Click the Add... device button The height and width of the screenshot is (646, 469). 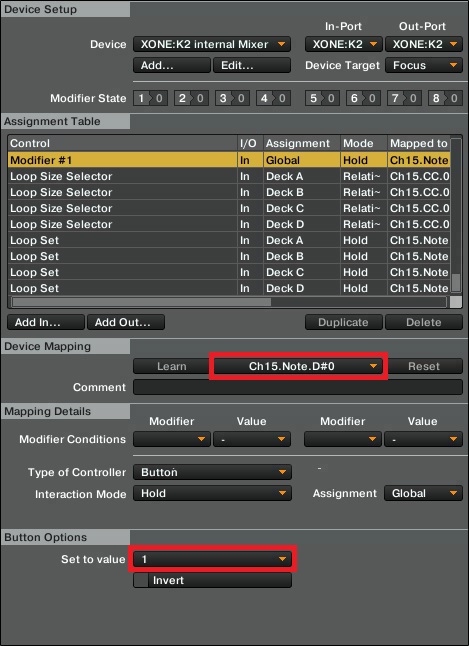tap(171, 65)
